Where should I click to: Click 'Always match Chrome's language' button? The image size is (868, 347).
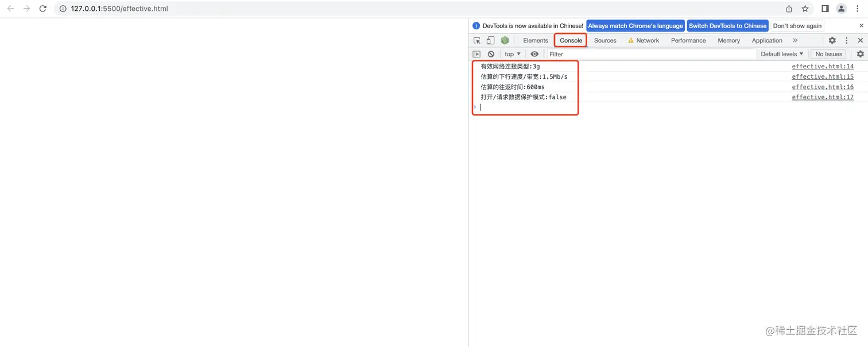pos(635,26)
